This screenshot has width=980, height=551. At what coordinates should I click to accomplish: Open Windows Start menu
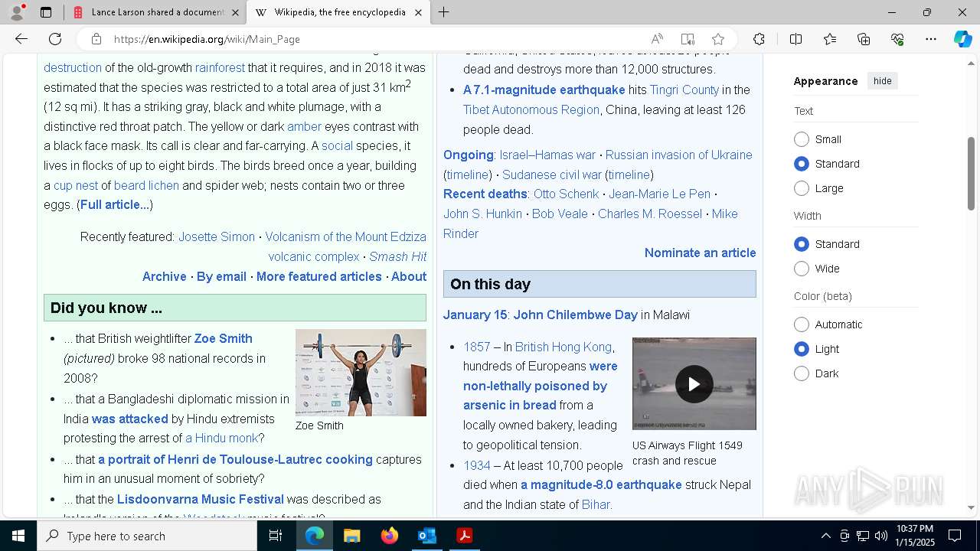click(18, 536)
